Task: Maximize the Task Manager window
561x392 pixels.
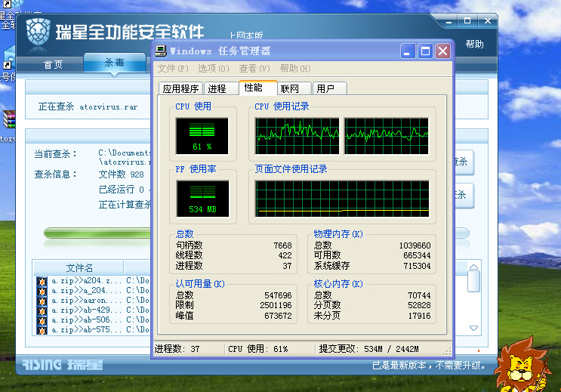Action: click(x=425, y=51)
